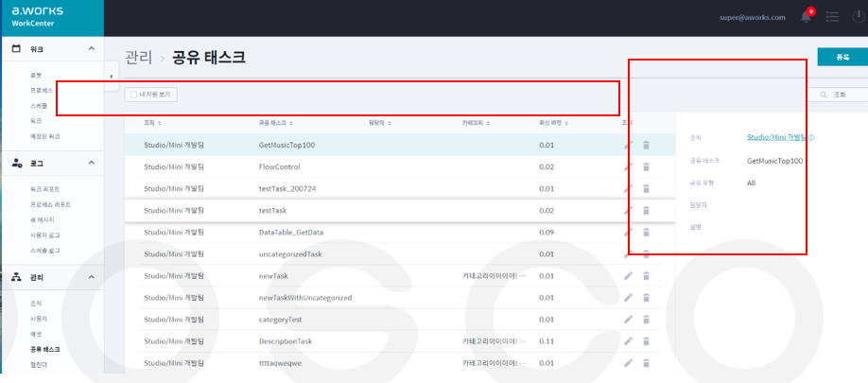The image size is (868, 383).
Task: Delete the DataTable_GetData row
Action: 646,233
